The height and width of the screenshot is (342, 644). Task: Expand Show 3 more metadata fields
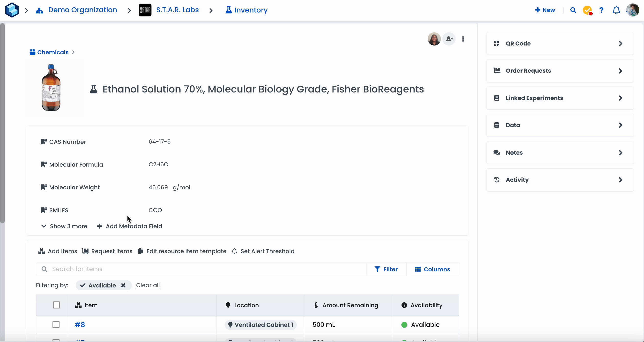click(64, 226)
